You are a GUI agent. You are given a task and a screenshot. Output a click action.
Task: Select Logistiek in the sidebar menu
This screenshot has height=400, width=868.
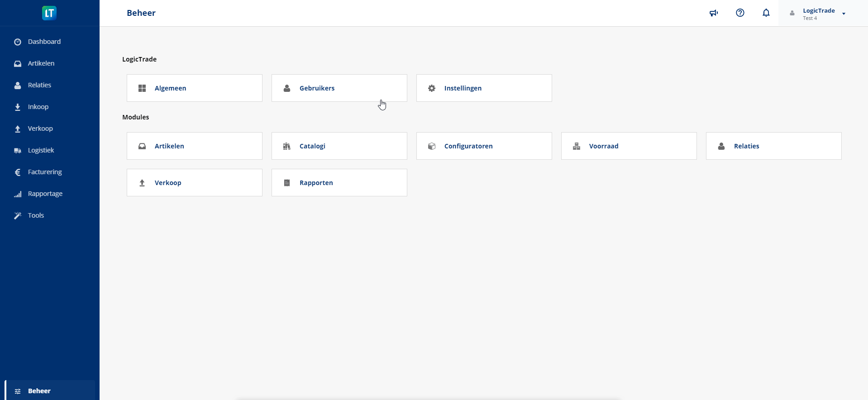[41, 150]
